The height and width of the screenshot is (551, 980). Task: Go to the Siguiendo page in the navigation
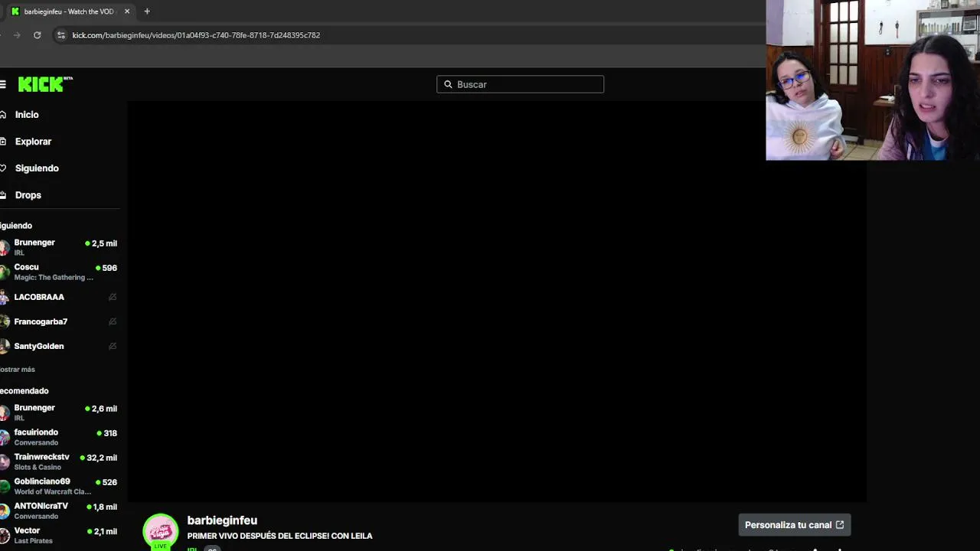[36, 168]
